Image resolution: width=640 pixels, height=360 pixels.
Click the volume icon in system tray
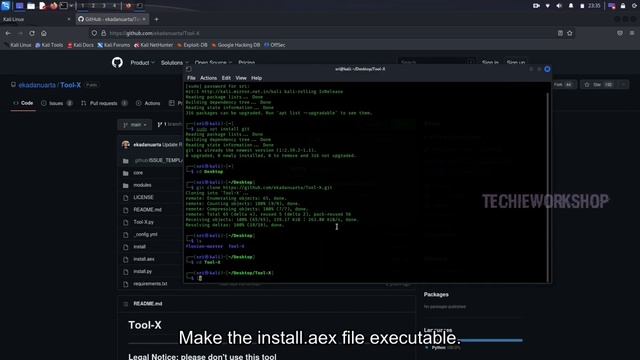click(559, 6)
